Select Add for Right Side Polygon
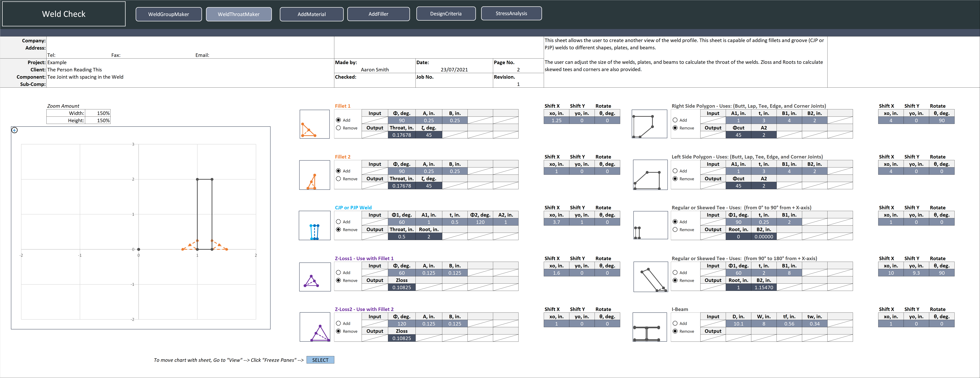980x378 pixels. [x=675, y=120]
